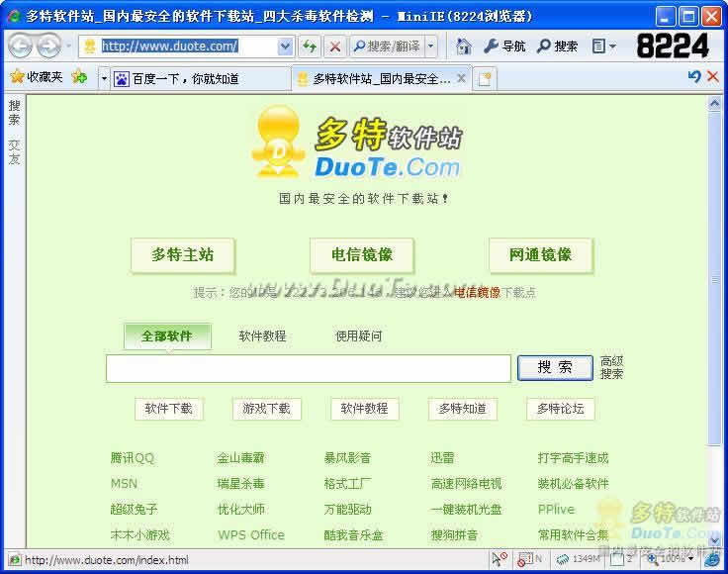Click the 1349M memory chip status icon
Viewport: 728px width, 574px height.
pyautogui.click(x=579, y=559)
